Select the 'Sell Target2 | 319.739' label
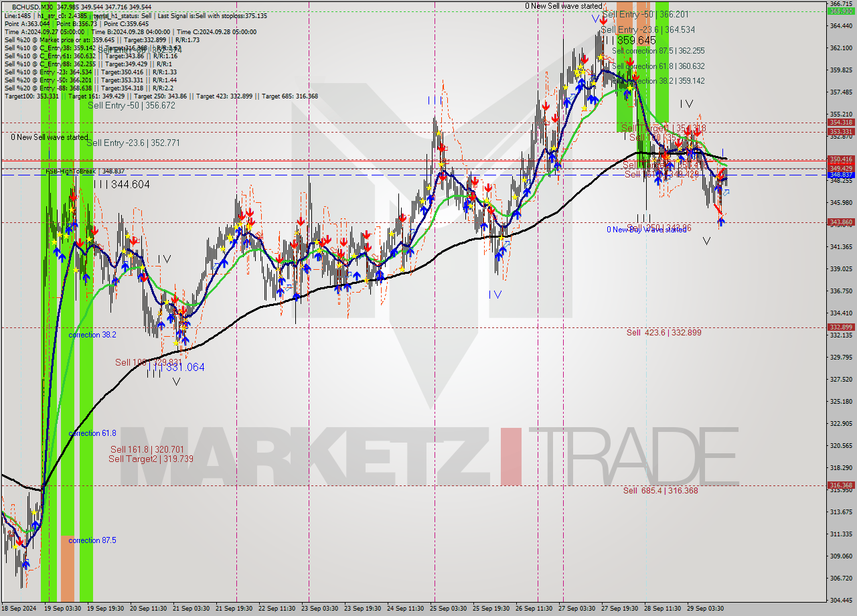Image resolution: width=857 pixels, height=616 pixels. click(x=151, y=459)
